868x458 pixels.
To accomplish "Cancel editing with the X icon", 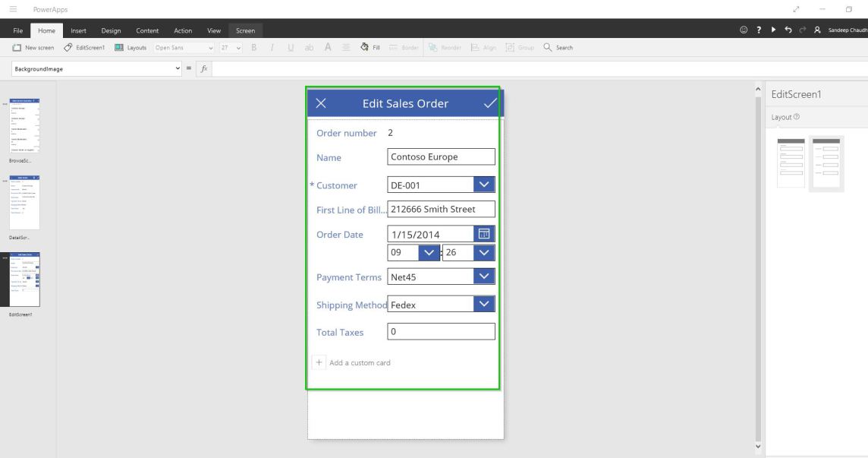I will pyautogui.click(x=320, y=103).
